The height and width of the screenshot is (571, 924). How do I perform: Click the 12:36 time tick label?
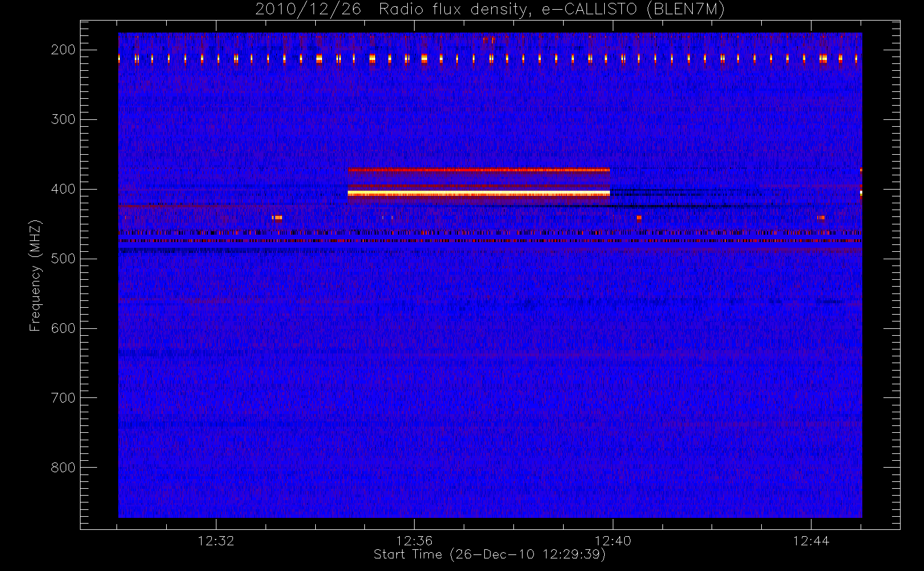414,541
